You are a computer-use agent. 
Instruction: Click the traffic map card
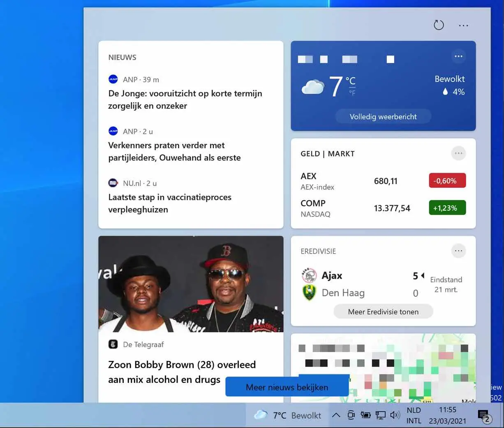tap(383, 368)
